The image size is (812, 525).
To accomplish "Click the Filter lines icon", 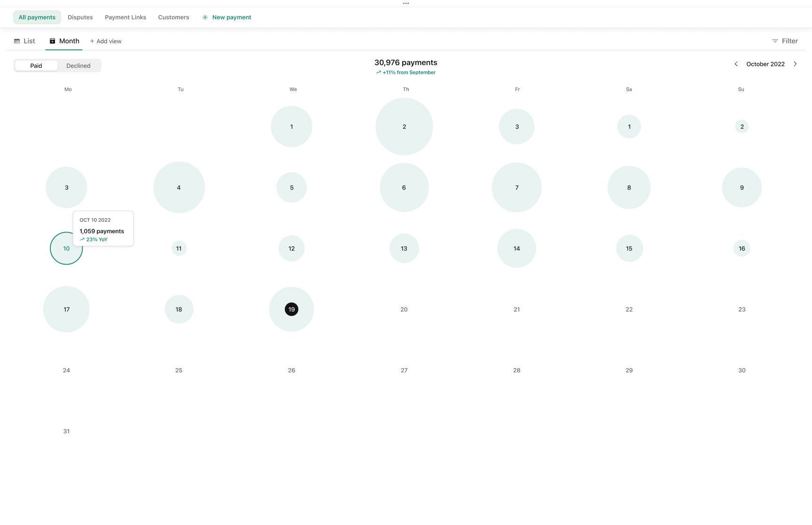I will (x=775, y=41).
